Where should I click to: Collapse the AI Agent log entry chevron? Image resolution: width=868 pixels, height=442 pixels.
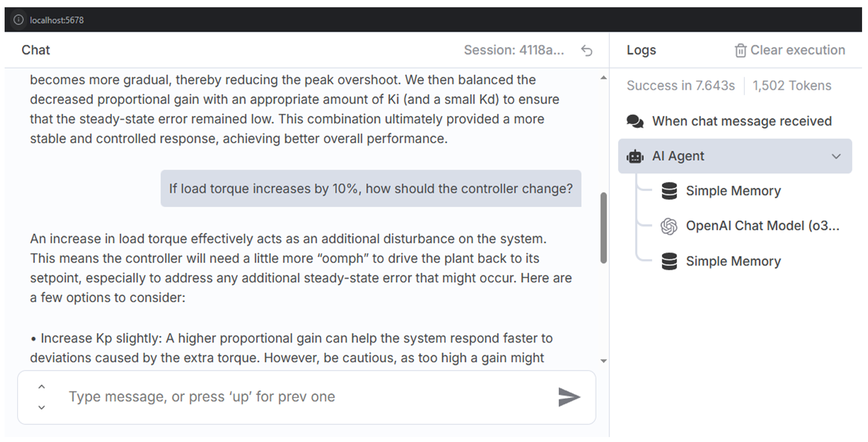836,157
